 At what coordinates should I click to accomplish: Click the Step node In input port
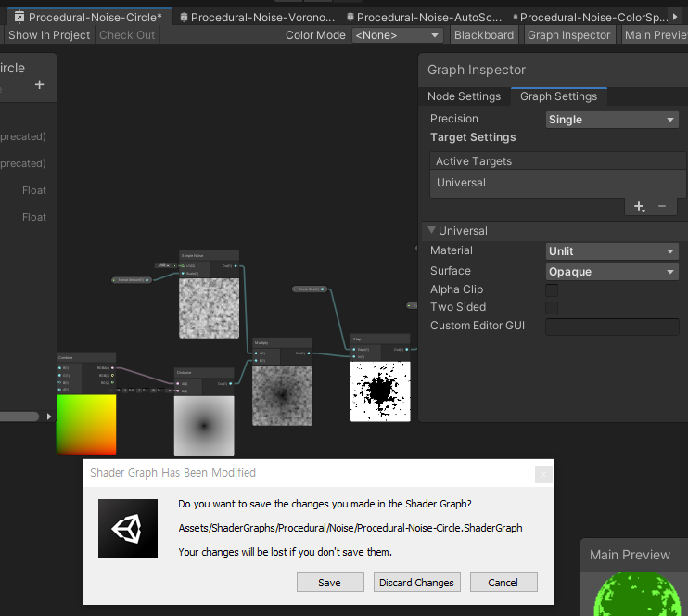point(354,357)
